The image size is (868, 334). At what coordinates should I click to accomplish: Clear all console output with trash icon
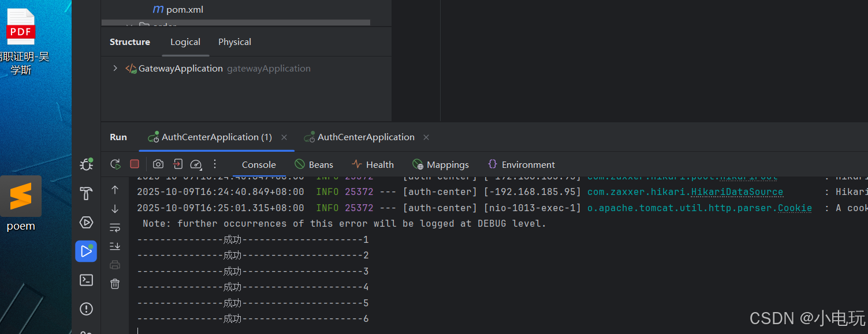[115, 284]
